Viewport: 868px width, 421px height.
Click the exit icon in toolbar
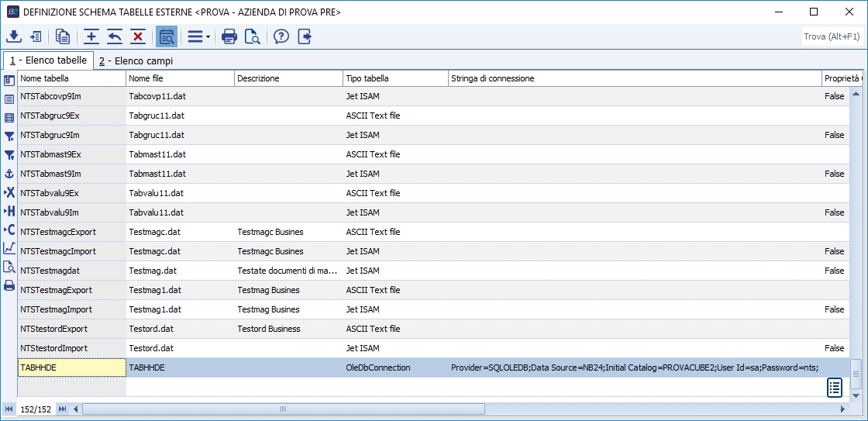pos(305,36)
